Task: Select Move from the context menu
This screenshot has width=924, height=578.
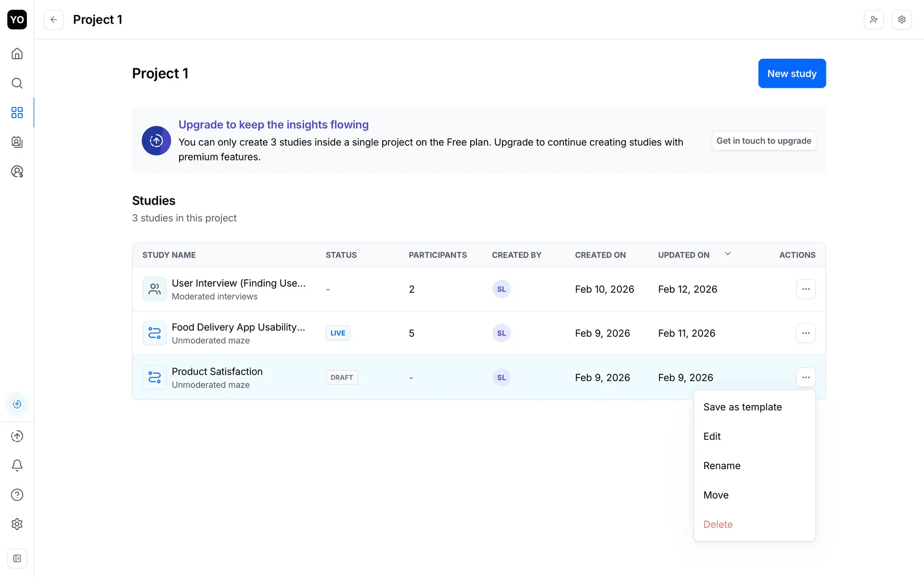Action: (716, 495)
